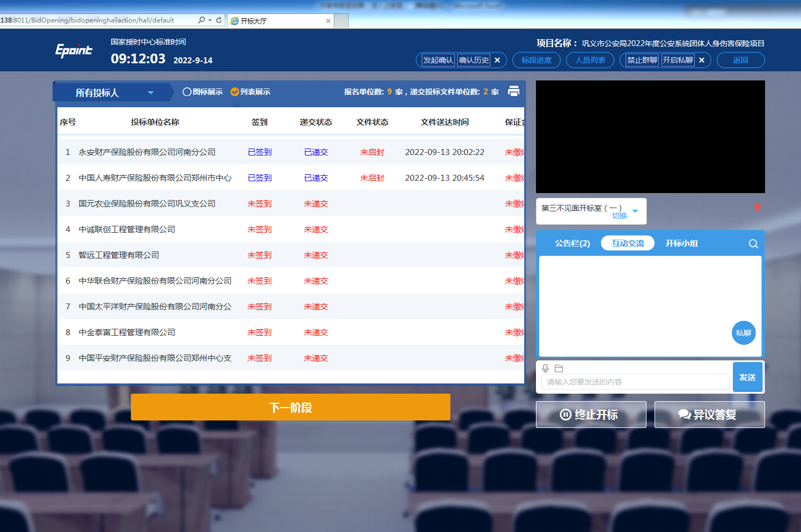Select row 智远工程管理有限公司
801x532 pixels.
coord(291,255)
